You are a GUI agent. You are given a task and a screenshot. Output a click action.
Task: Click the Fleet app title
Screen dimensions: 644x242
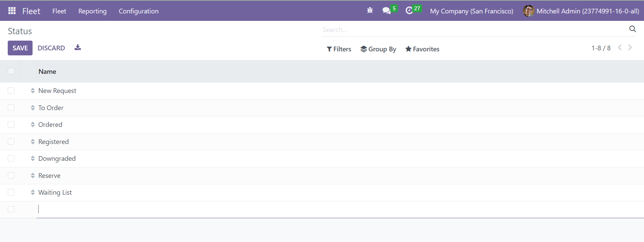(31, 11)
